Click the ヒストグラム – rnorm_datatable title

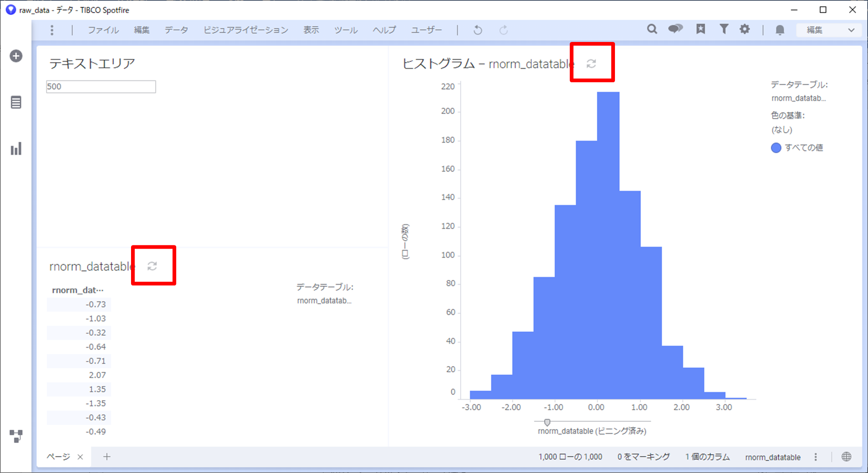pos(488,64)
